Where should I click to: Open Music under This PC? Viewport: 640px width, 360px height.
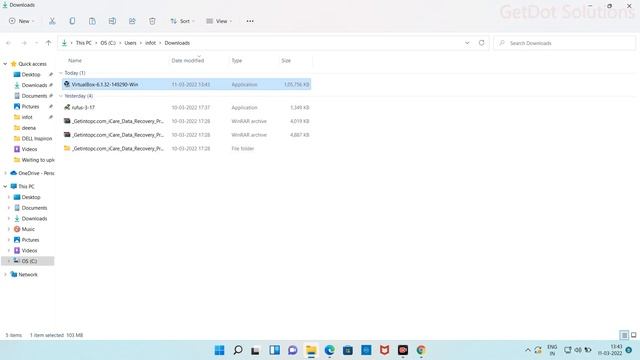(x=28, y=229)
